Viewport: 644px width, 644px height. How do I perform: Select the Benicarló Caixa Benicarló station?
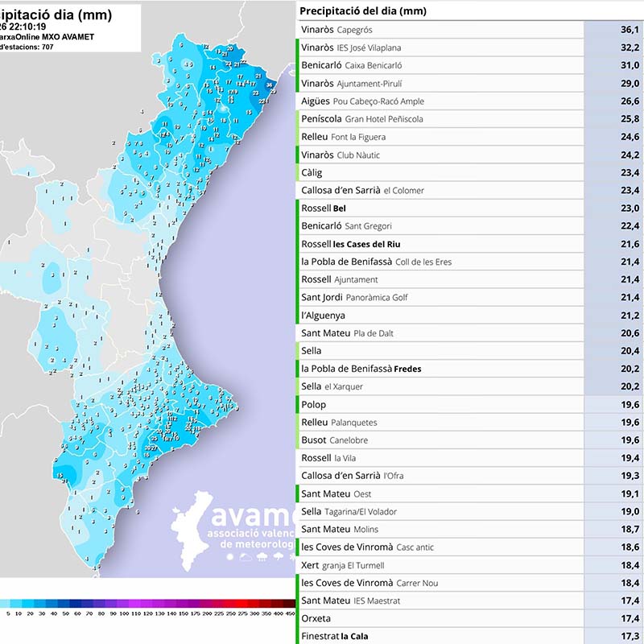click(x=439, y=65)
